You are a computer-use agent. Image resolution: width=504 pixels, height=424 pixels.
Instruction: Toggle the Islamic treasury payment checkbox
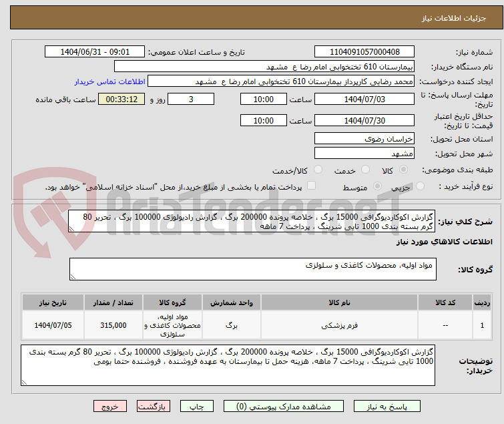(311, 186)
